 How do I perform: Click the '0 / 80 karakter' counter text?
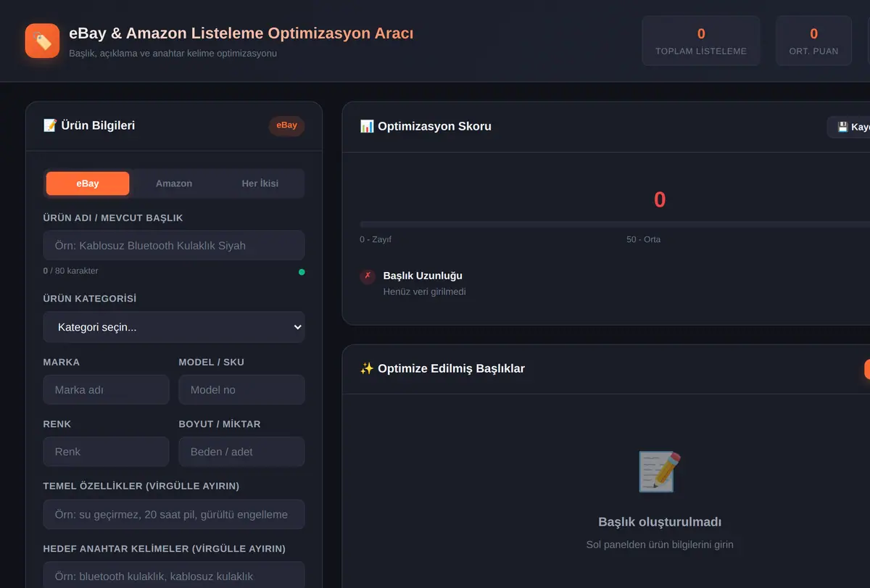pos(70,270)
